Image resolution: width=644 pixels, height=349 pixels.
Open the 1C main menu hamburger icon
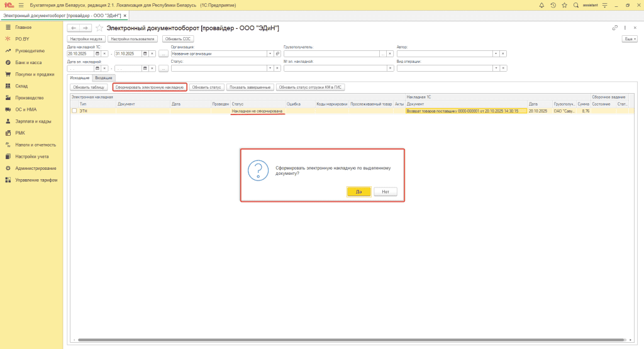21,5
